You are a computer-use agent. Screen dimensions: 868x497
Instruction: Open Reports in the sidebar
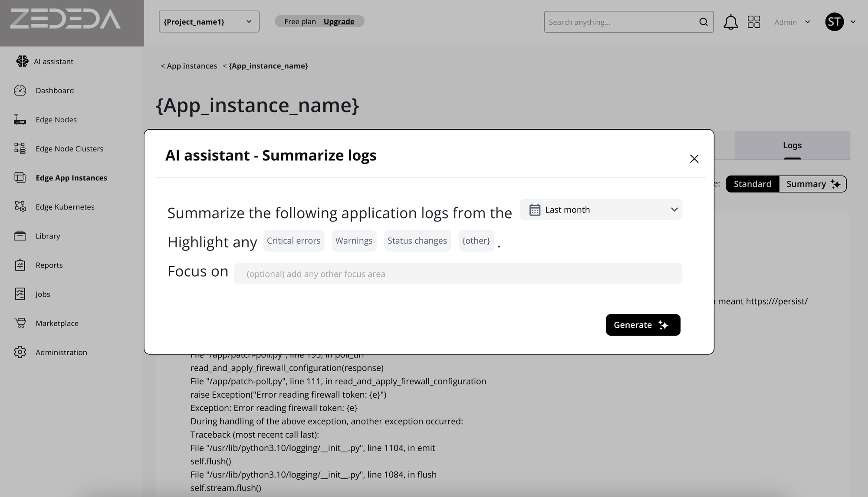coord(49,265)
